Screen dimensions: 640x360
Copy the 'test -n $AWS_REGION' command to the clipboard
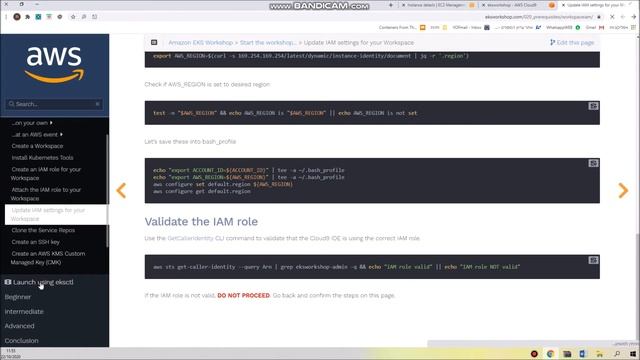pos(593,106)
